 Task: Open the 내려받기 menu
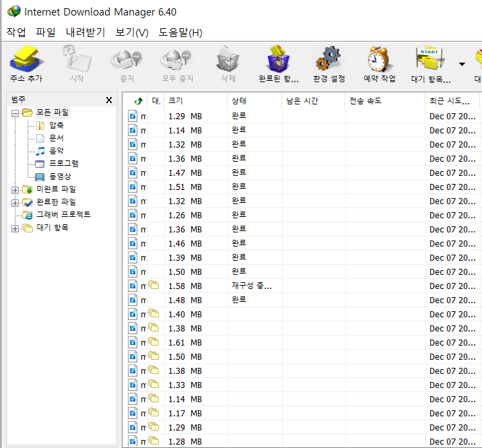click(85, 32)
